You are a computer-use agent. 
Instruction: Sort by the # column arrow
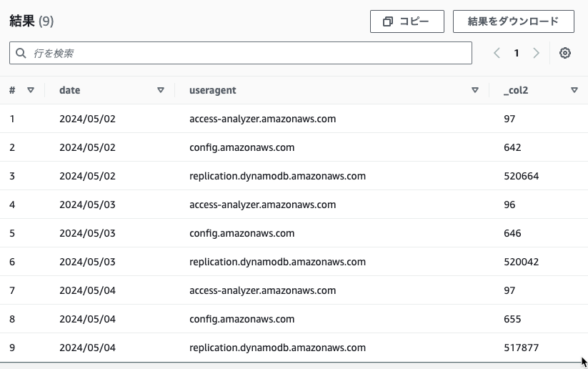(x=31, y=90)
